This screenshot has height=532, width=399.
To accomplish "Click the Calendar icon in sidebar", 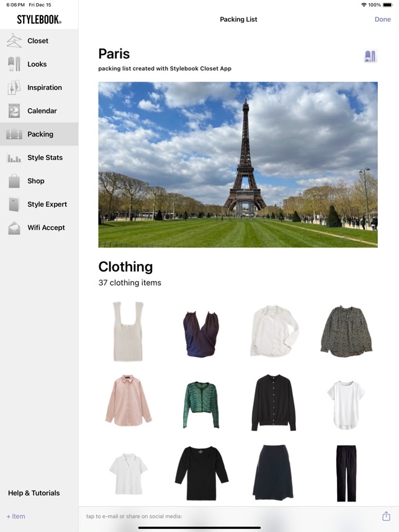I will click(14, 111).
